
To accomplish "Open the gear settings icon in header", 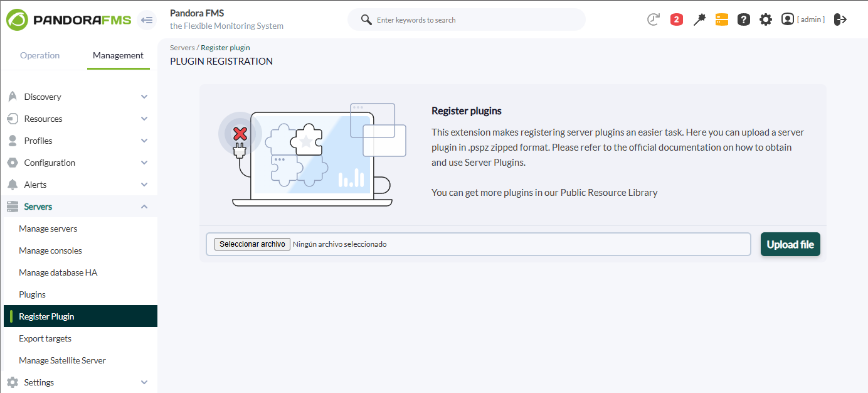I will click(766, 19).
